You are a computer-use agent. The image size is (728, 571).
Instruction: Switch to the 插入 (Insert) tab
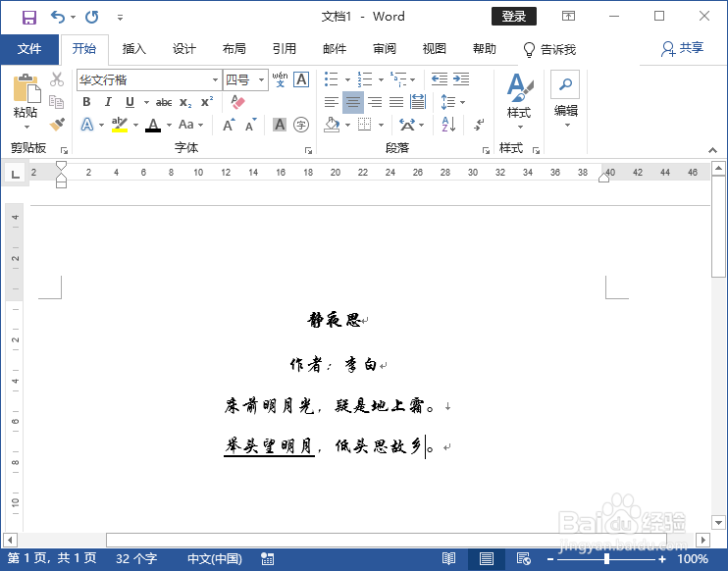coord(134,49)
